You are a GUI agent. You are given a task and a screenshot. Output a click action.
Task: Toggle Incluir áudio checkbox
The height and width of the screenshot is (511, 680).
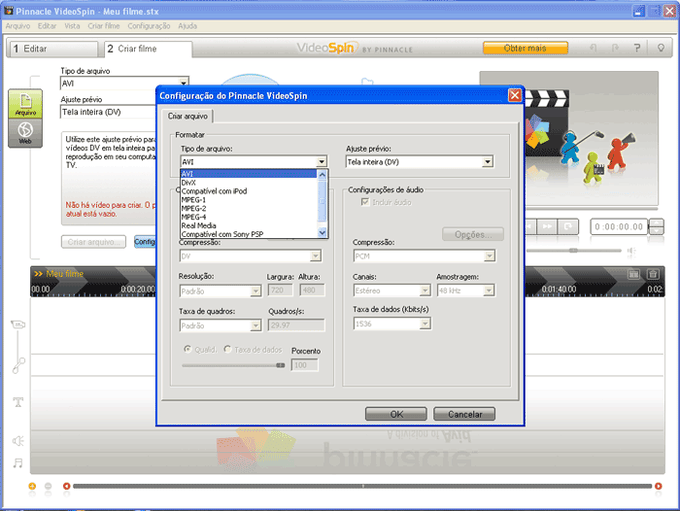pyautogui.click(x=365, y=202)
